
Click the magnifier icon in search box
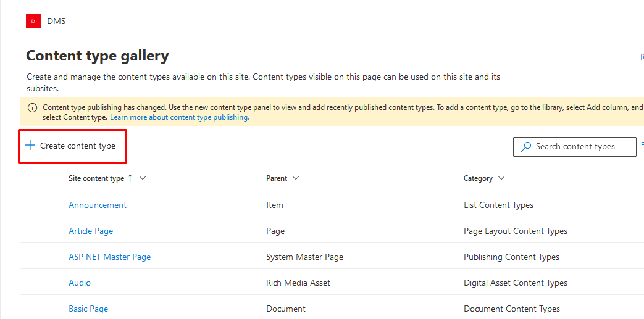[x=525, y=147]
